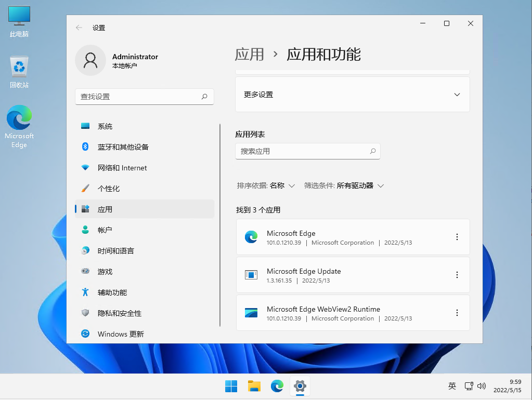Click search icon in 查找设置 box
The image size is (532, 400).
click(204, 97)
